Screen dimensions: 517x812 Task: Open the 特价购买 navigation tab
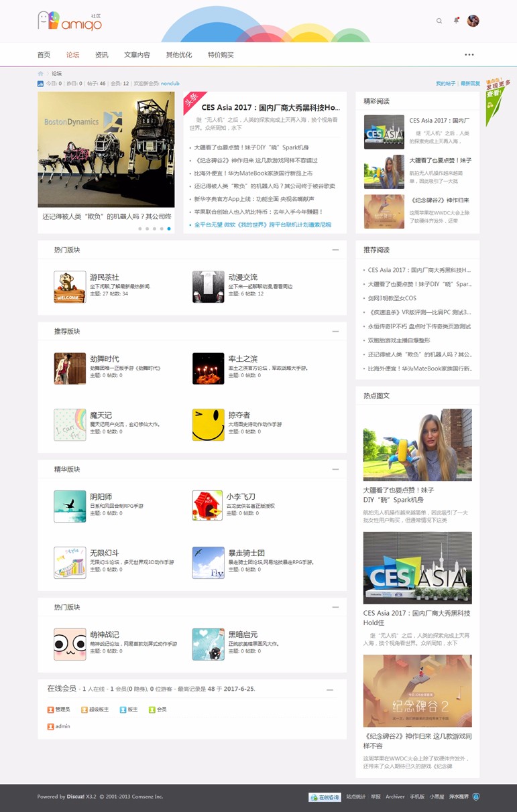pyautogui.click(x=221, y=55)
